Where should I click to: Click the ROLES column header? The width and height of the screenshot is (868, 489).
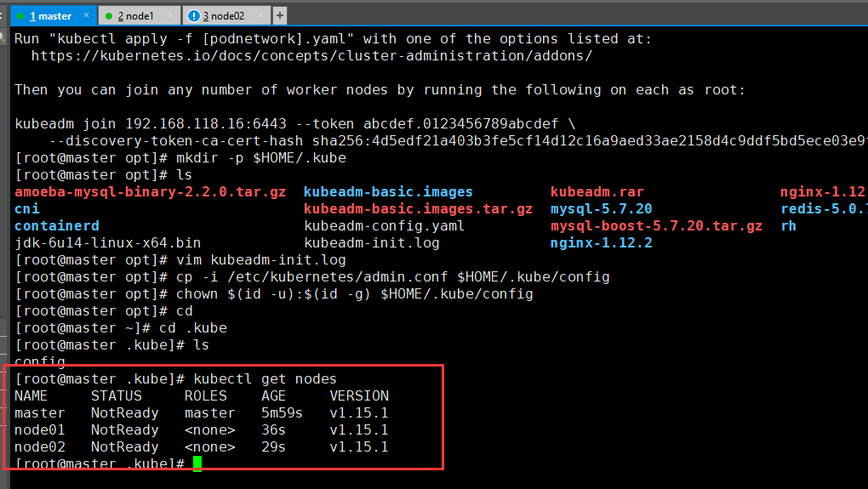pos(205,396)
